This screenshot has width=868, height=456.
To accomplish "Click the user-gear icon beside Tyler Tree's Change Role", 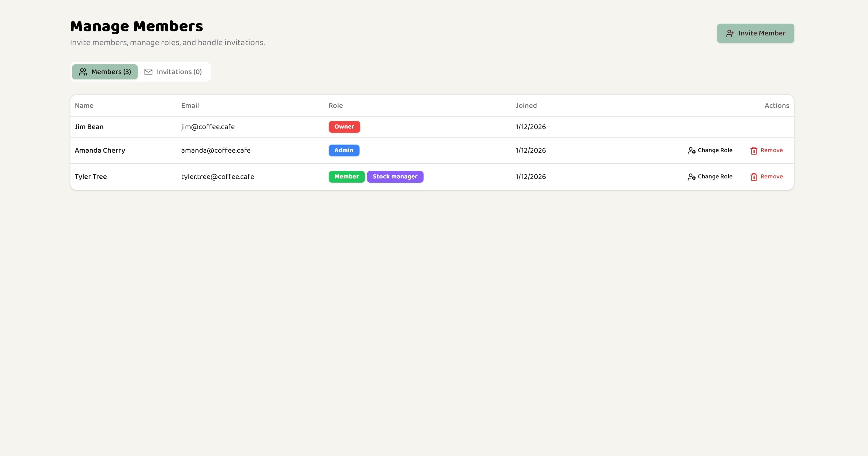I will coord(691,176).
